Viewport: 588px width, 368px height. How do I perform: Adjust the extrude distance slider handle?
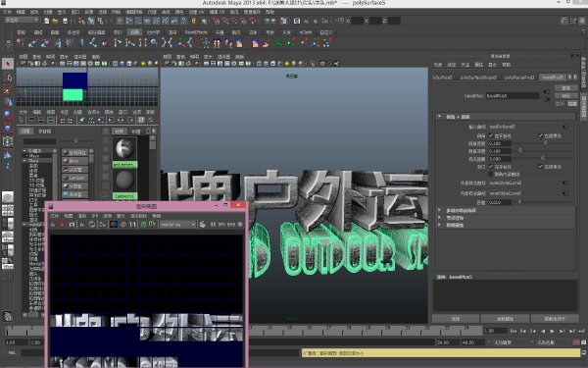[x=542, y=158]
